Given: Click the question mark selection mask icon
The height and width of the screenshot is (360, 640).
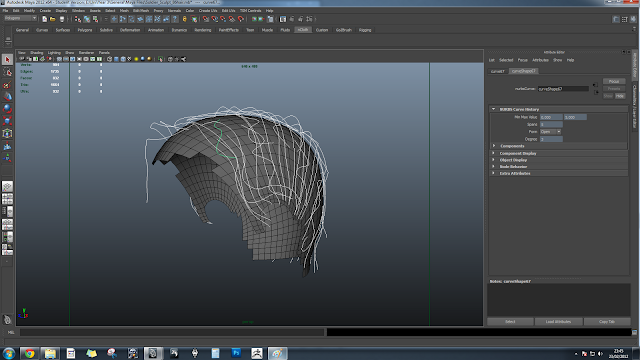Looking at the screenshot, I should tap(175, 19).
